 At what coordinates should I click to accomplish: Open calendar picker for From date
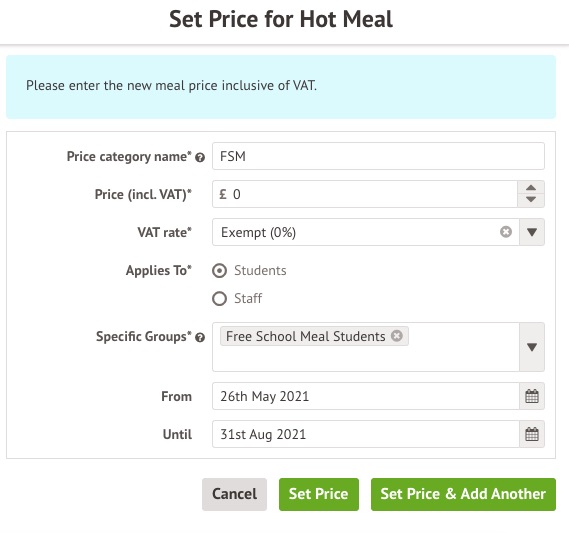pyautogui.click(x=532, y=396)
